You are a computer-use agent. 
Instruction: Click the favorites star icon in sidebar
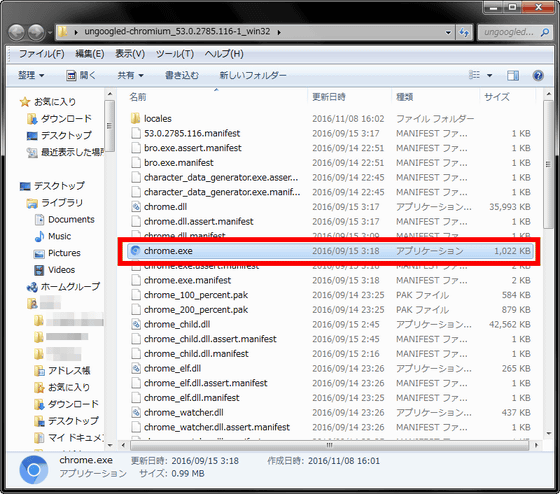tap(25, 102)
